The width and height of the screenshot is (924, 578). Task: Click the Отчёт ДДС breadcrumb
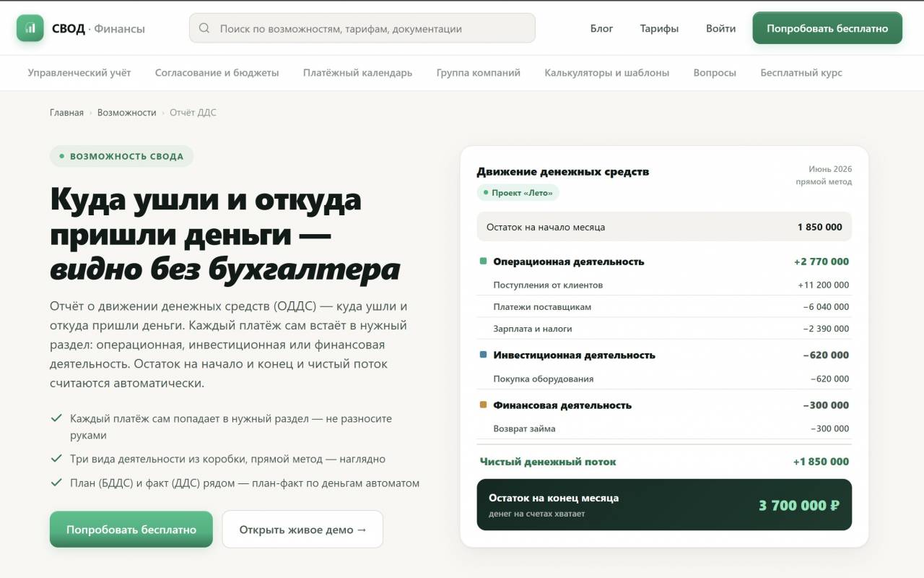(x=193, y=113)
